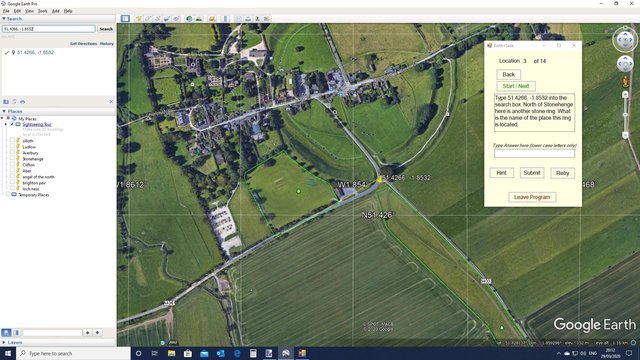Click the coordinates search input field
The image size is (640, 360).
[x=49, y=29]
